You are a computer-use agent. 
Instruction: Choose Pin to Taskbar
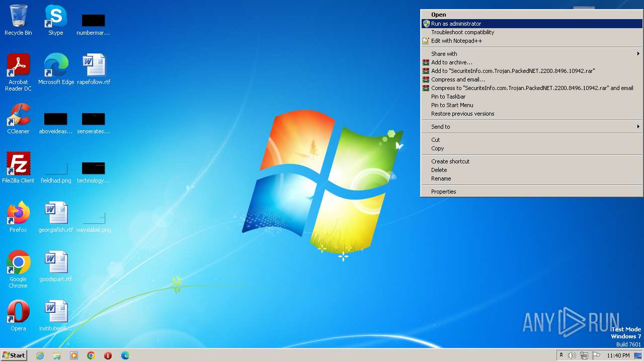coord(531,97)
